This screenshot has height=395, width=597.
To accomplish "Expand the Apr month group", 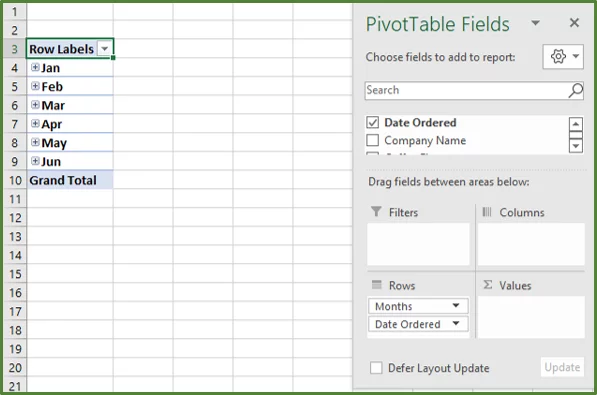I will coord(35,123).
